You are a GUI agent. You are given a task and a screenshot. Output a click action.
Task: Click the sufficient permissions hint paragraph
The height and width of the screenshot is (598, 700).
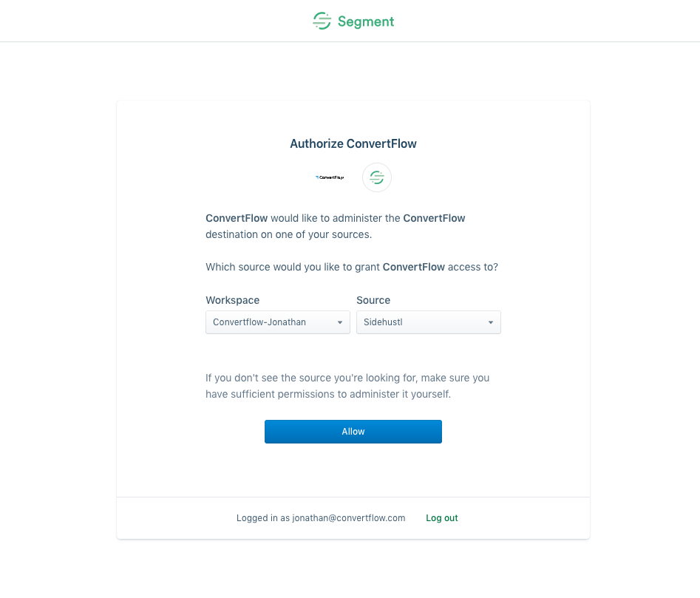pos(347,386)
